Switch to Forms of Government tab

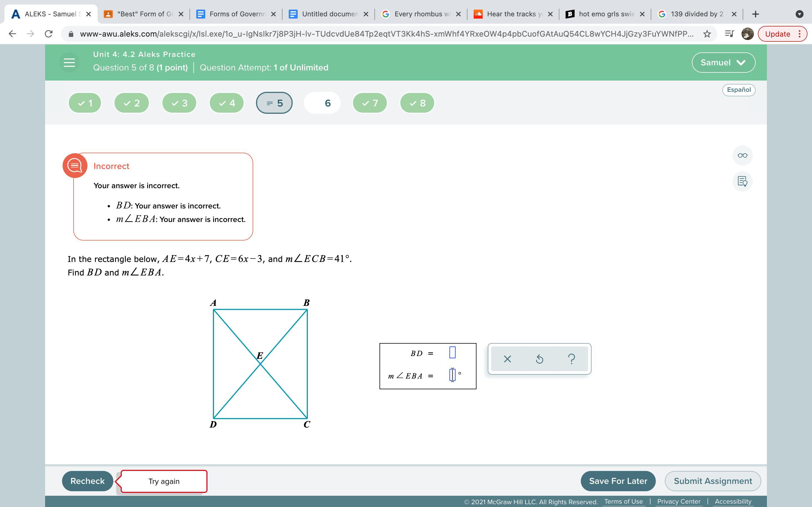(x=236, y=14)
